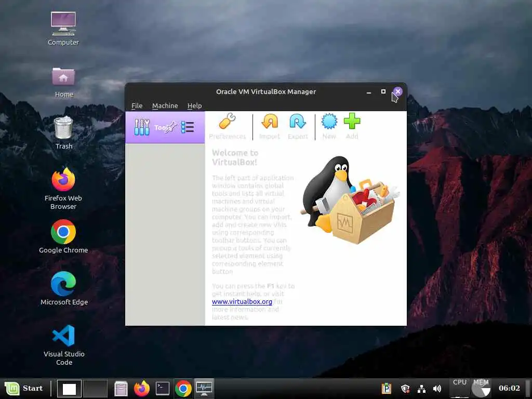
Task: Click the Computer desktop icon
Action: pyautogui.click(x=63, y=29)
